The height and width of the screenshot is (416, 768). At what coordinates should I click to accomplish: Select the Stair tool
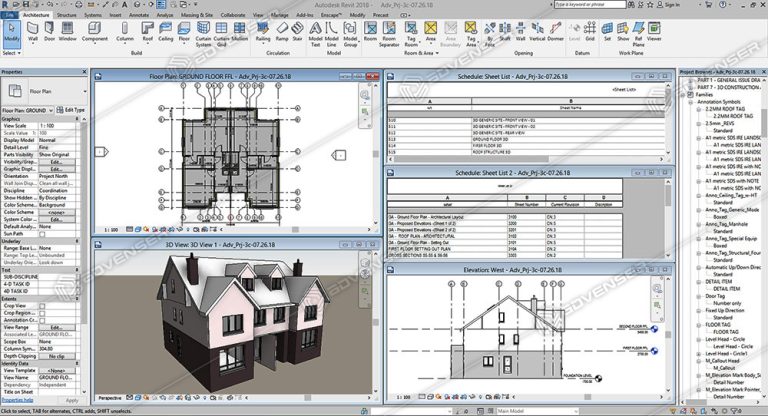click(x=297, y=31)
